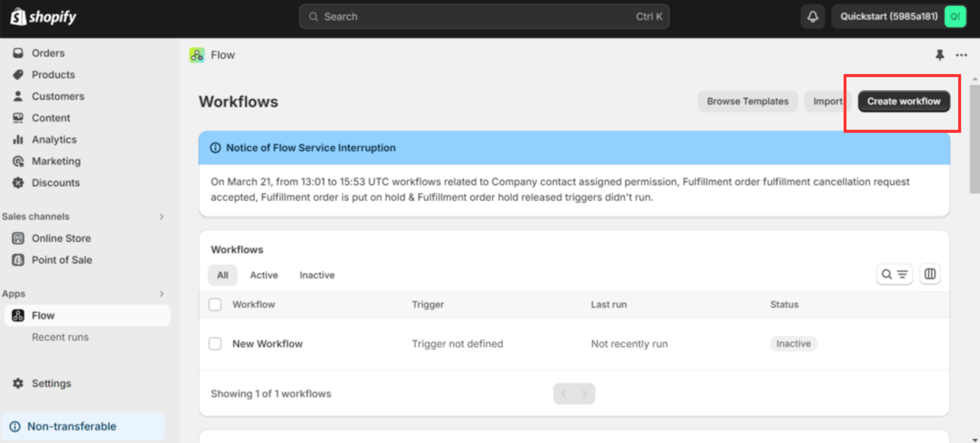Click the Import button
The image size is (980, 443).
click(828, 101)
